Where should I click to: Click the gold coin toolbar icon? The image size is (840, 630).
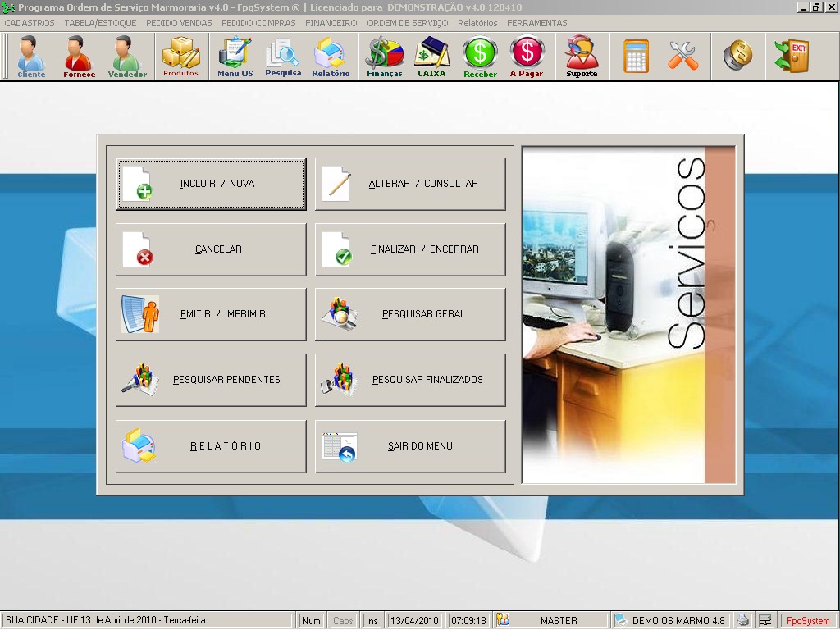737,56
